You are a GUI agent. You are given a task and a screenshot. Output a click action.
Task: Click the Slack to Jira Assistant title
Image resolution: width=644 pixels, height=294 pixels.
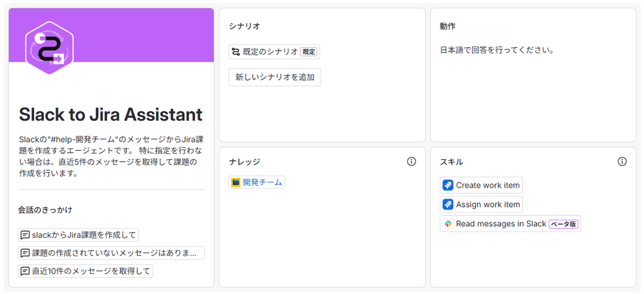tap(111, 115)
